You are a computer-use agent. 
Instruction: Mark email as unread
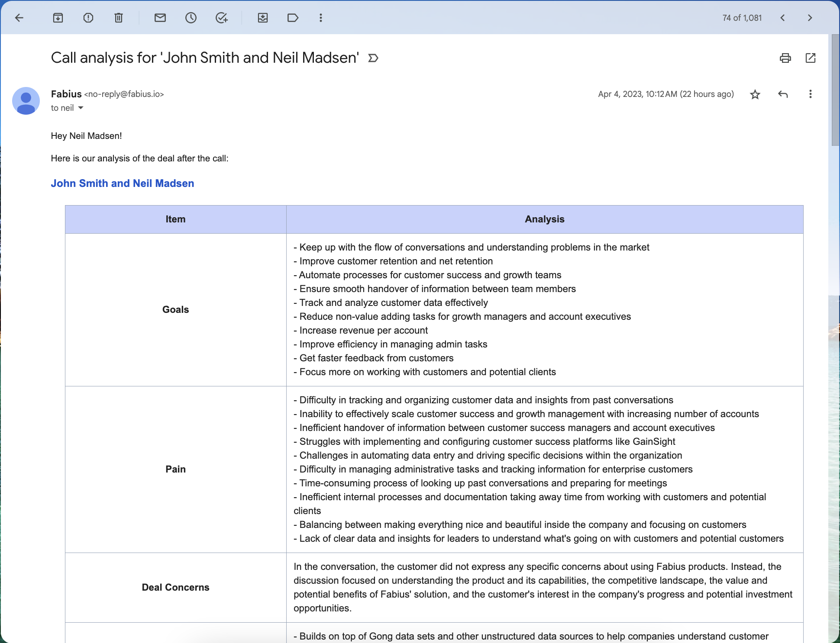160,18
